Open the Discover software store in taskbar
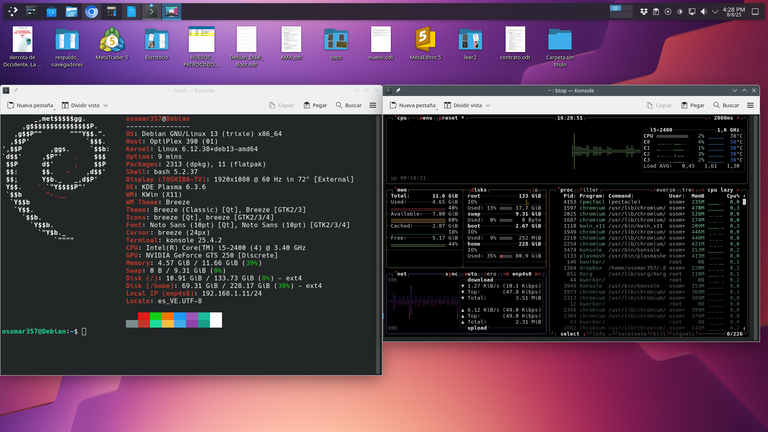The width and height of the screenshot is (768, 432). click(x=51, y=12)
